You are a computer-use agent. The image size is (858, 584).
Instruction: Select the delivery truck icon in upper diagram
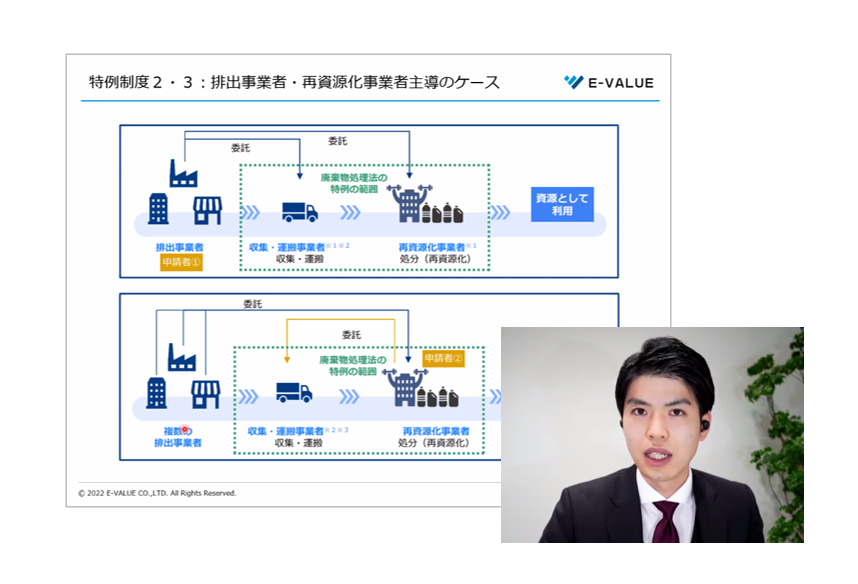click(300, 212)
